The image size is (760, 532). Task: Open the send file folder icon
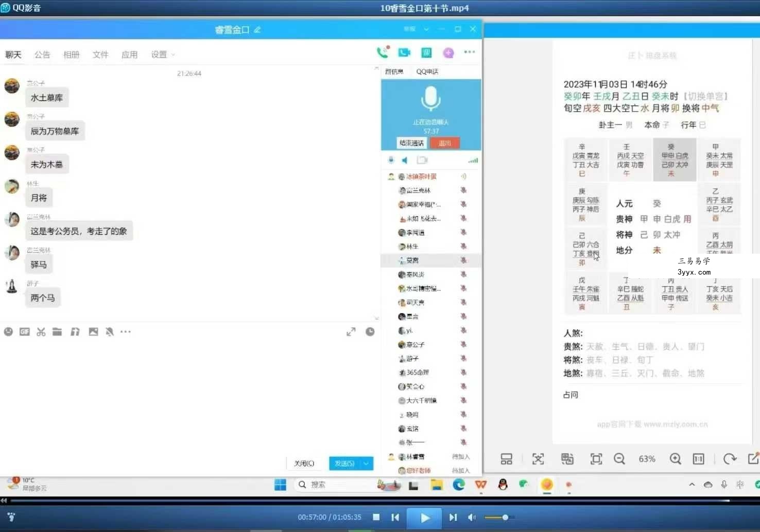click(x=57, y=332)
